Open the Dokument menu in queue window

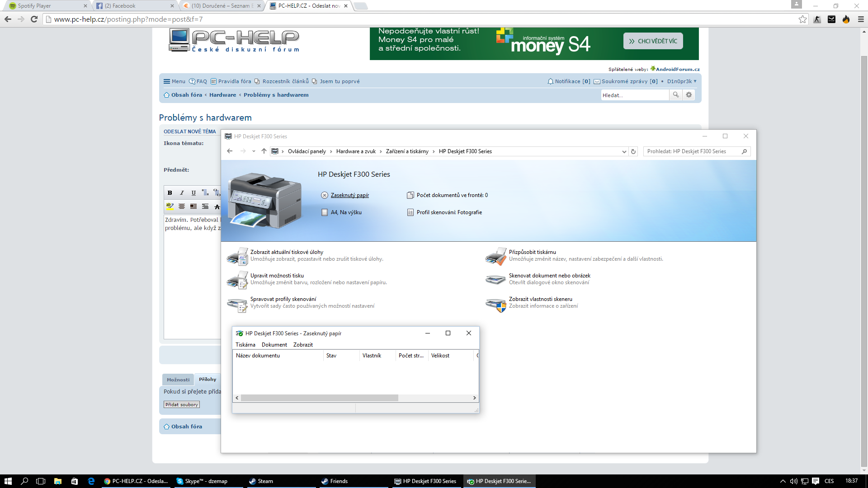[x=274, y=345]
